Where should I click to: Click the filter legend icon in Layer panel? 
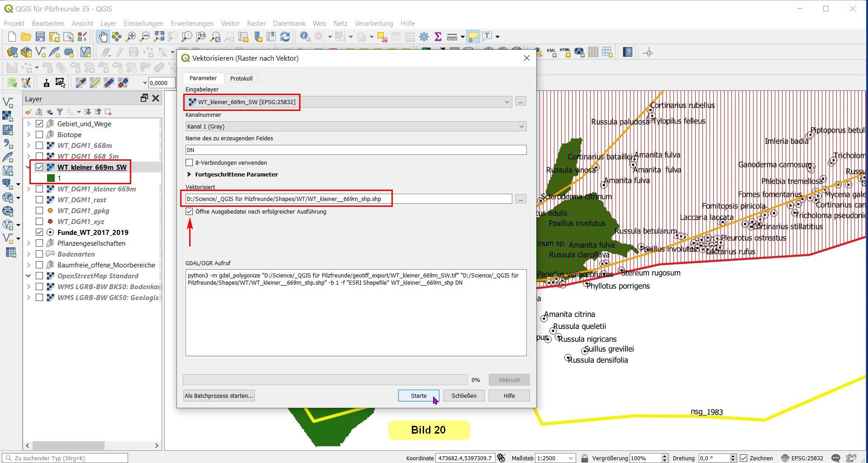60,112
